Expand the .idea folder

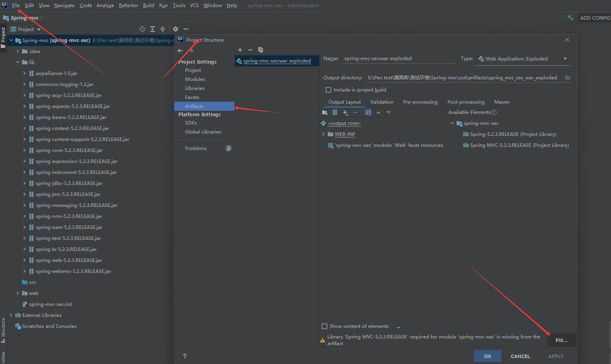18,51
